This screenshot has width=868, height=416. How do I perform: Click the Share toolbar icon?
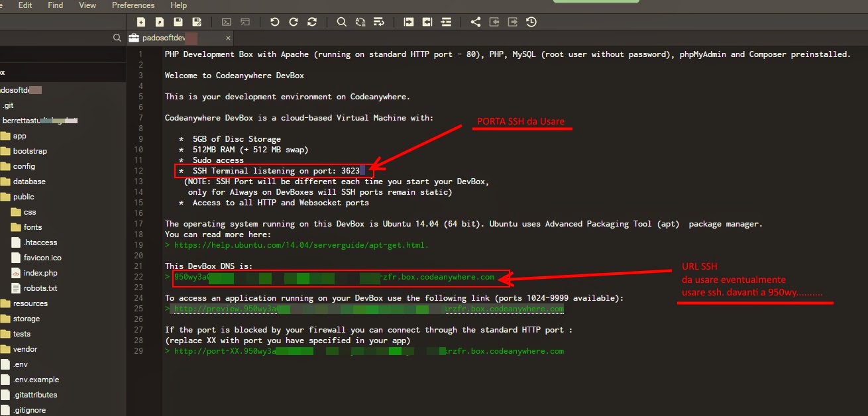(x=476, y=22)
